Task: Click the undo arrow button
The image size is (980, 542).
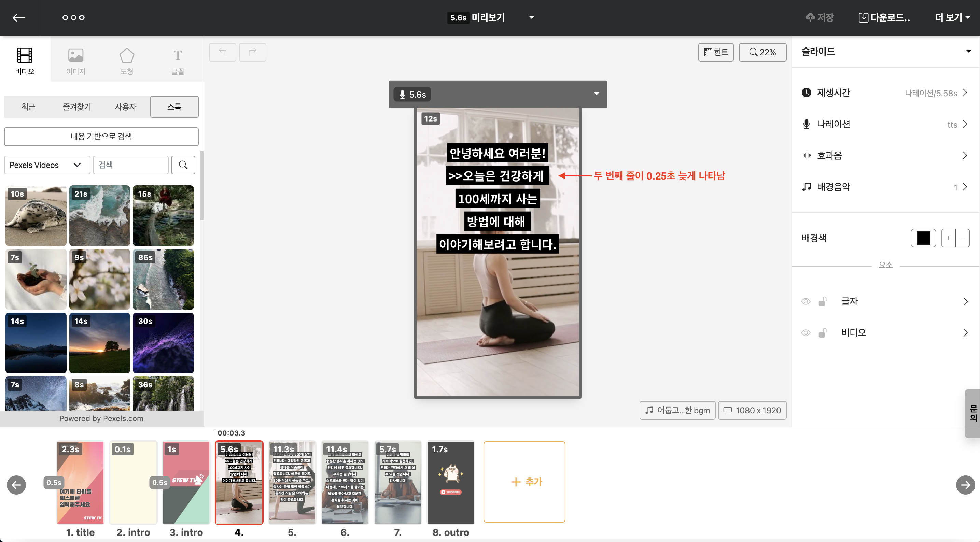Action: coord(223,52)
